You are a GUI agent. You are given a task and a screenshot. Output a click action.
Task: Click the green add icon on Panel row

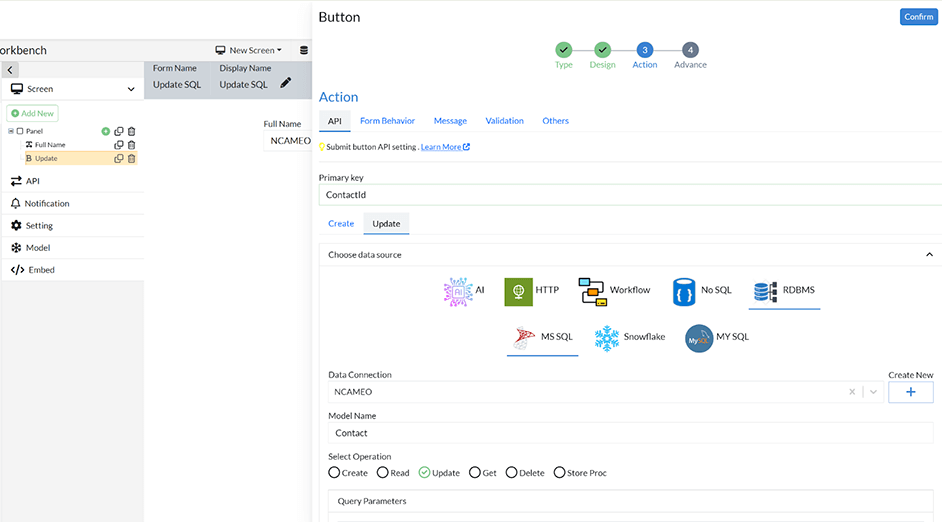point(105,131)
